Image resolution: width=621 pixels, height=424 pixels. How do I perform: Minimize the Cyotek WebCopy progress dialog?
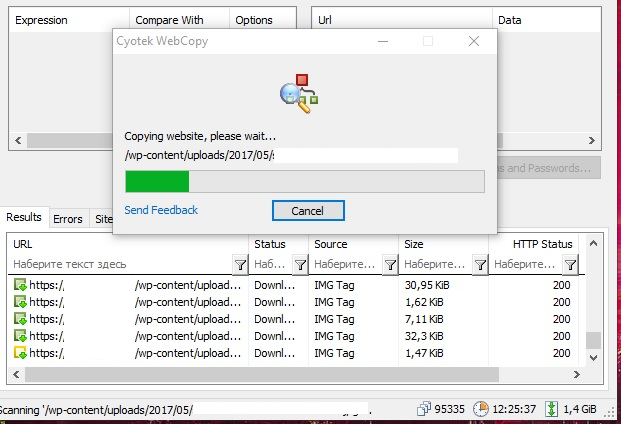tap(383, 41)
